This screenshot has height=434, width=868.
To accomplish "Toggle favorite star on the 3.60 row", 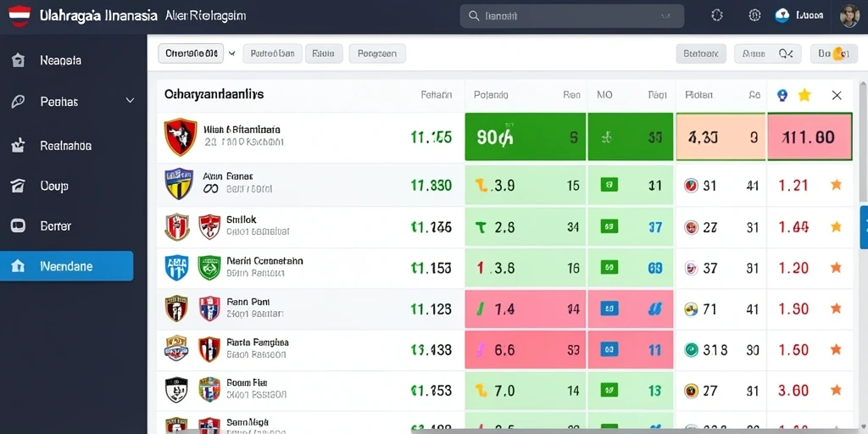I will pyautogui.click(x=836, y=391).
